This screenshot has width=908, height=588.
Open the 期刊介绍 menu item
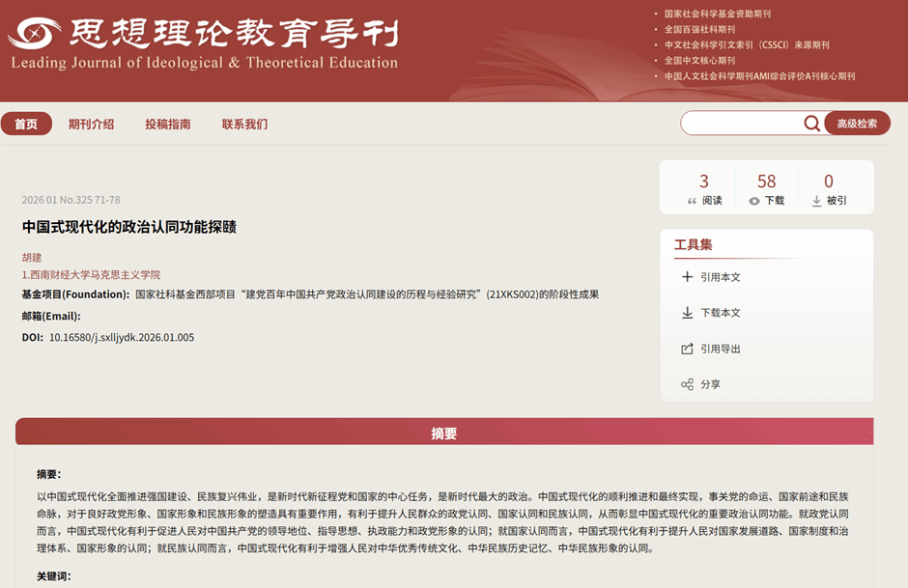coord(91,124)
